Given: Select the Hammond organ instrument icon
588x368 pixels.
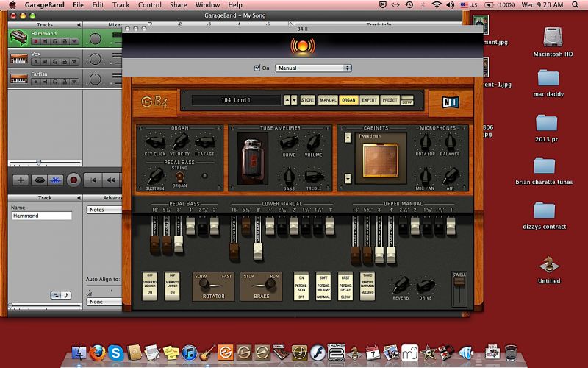Looking at the screenshot, I should click(19, 38).
